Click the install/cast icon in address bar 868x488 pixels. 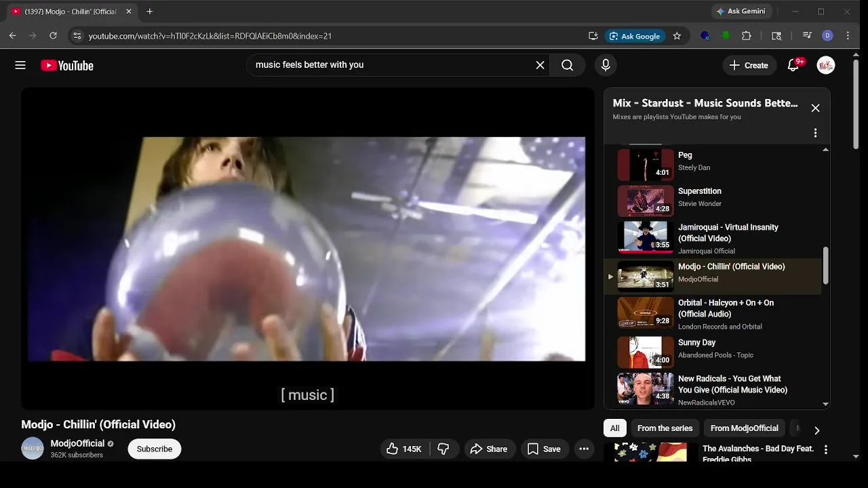(593, 36)
